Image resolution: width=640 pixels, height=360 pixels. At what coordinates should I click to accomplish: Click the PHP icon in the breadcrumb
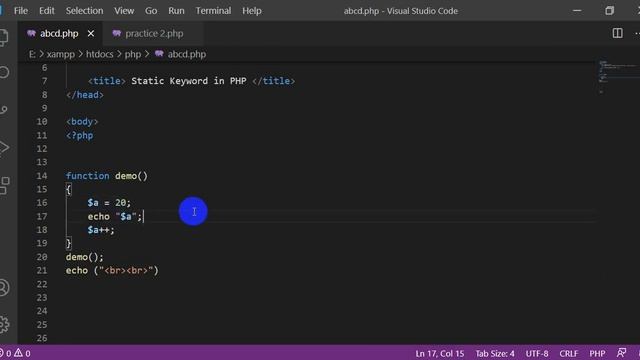click(x=159, y=54)
